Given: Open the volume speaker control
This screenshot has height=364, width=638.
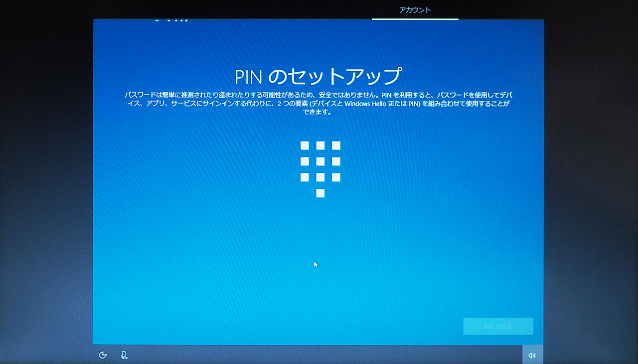Looking at the screenshot, I should pos(532,355).
